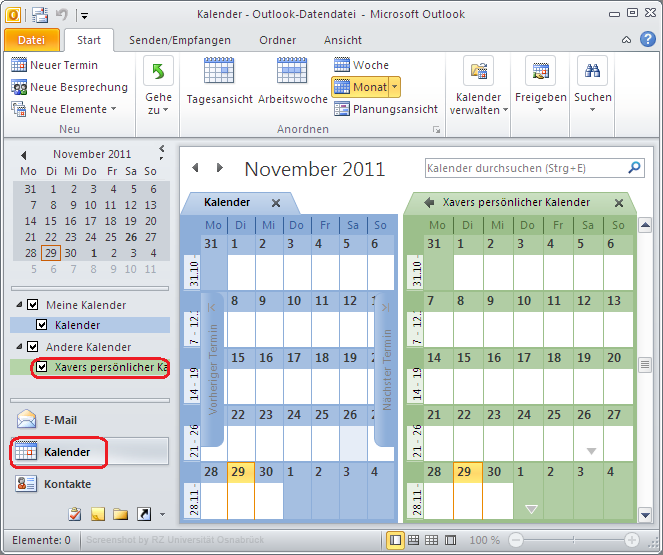Screen dimensions: 663x555
Task: Open Outlook help
Action: [x=647, y=39]
